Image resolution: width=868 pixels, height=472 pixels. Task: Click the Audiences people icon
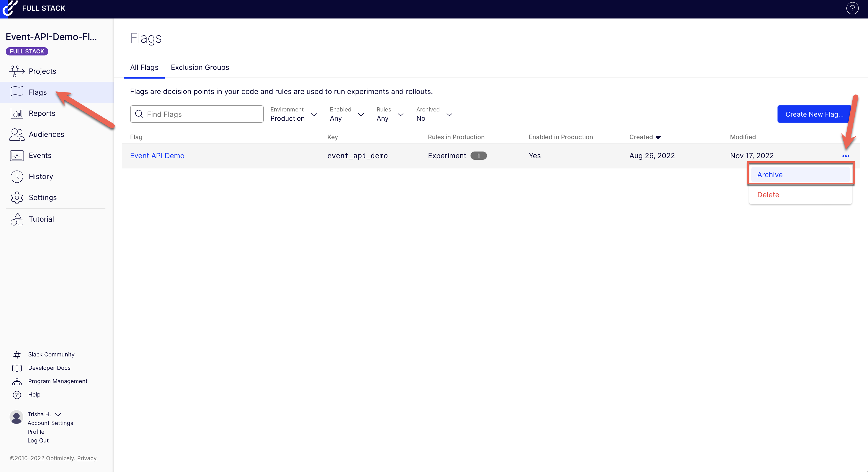(17, 134)
